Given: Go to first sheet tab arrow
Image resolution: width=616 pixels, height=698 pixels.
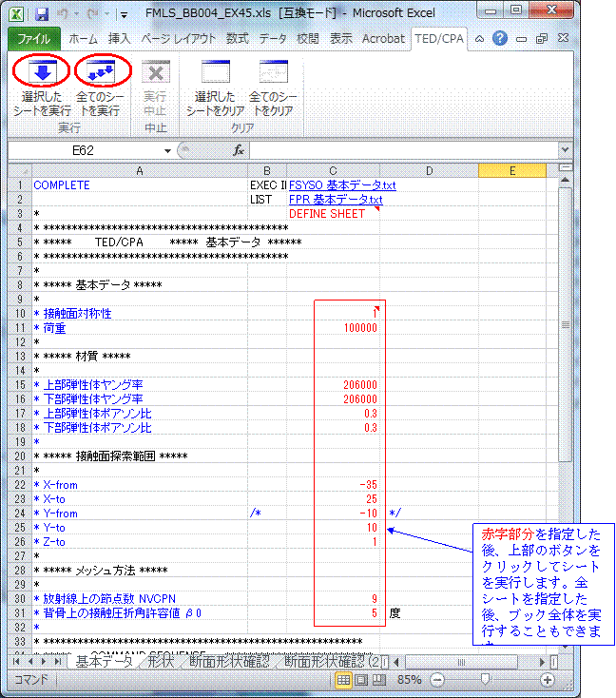Looking at the screenshot, I should pyautogui.click(x=16, y=662).
